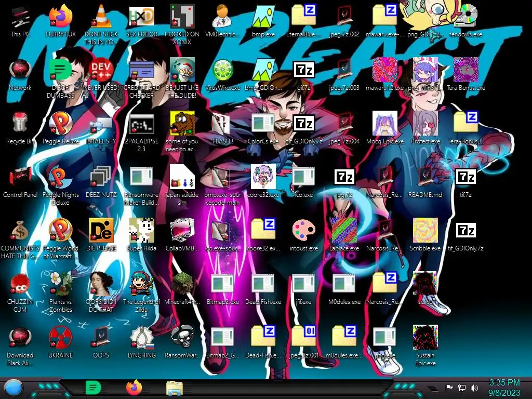This screenshot has width=532, height=399.
Task: Select the ico.exe icon
Action: (303, 182)
